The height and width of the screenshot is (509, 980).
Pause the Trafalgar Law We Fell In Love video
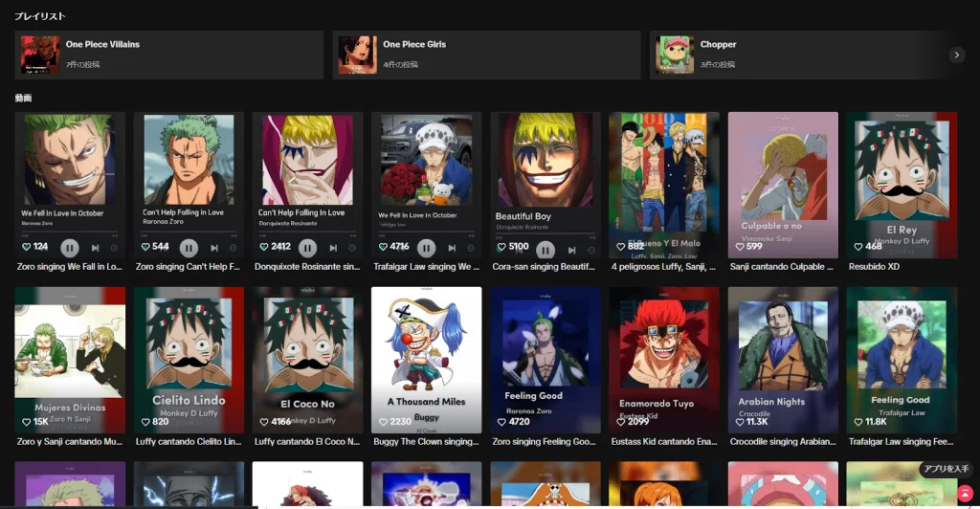tap(426, 249)
